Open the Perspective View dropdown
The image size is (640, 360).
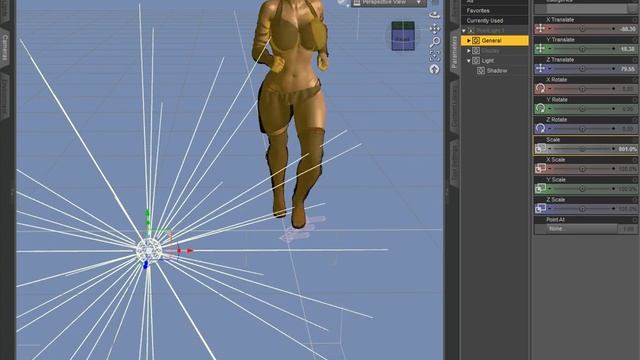pyautogui.click(x=388, y=3)
